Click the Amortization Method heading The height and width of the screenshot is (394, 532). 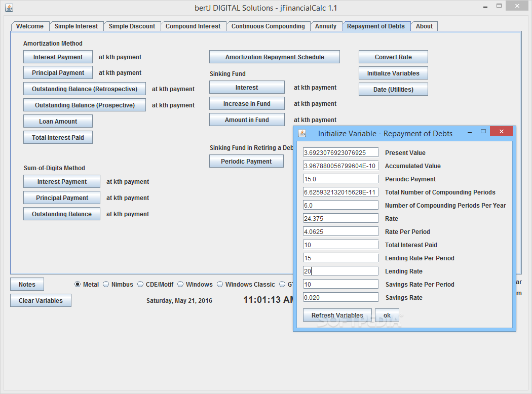[x=53, y=44]
